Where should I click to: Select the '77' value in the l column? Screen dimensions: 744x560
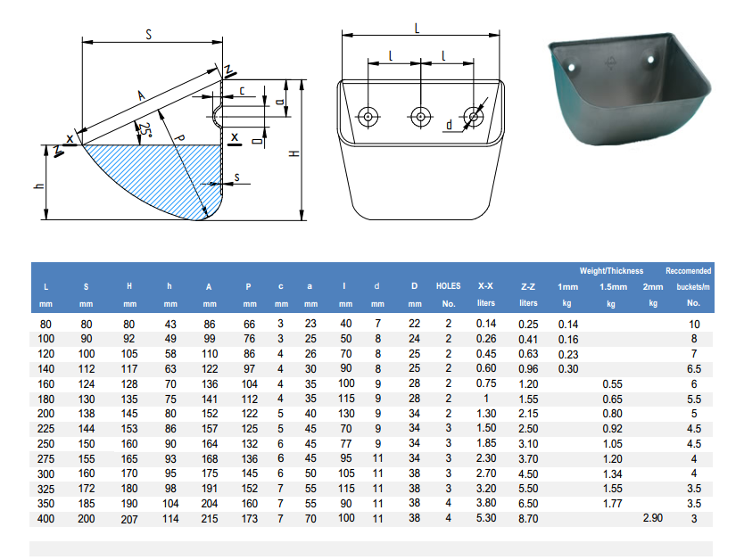[346, 444]
